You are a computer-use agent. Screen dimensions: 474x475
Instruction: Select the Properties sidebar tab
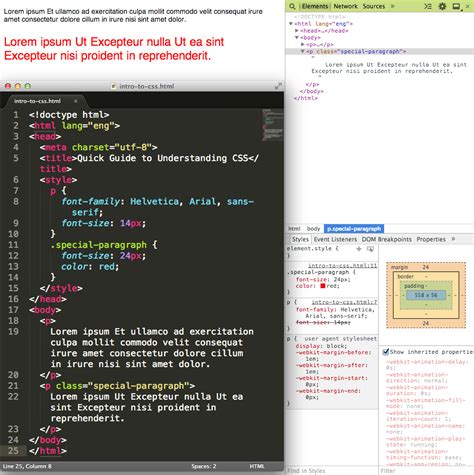tap(431, 239)
